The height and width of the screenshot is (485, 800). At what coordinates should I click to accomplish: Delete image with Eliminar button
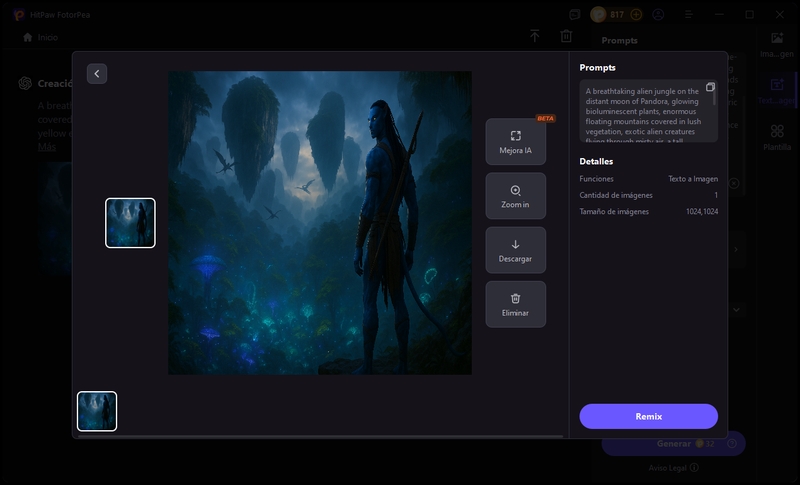(x=515, y=304)
